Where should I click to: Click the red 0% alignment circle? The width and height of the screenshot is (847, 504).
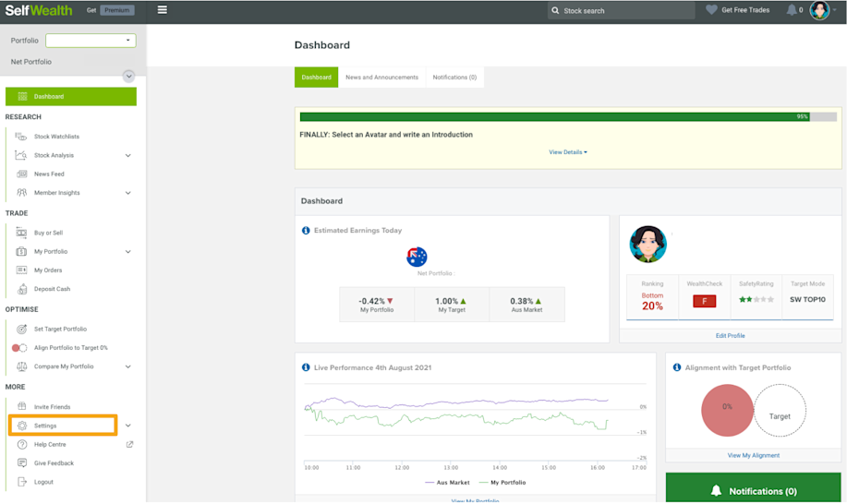tap(727, 410)
